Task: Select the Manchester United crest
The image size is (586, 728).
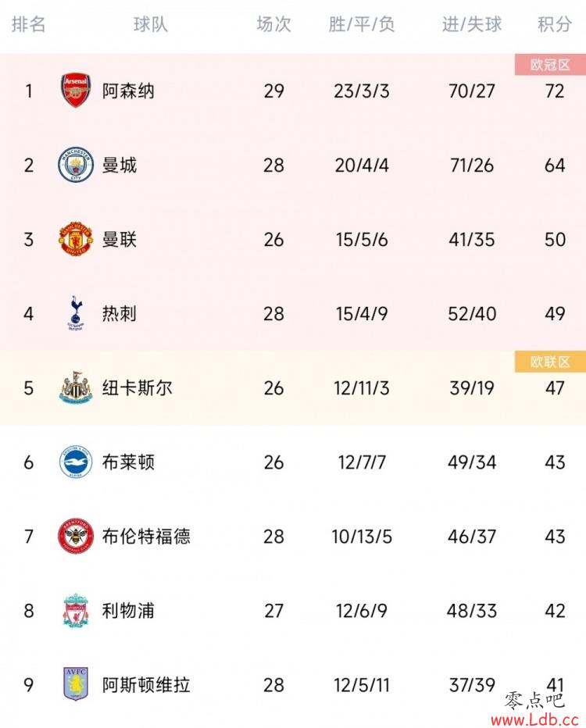Action: [x=76, y=239]
